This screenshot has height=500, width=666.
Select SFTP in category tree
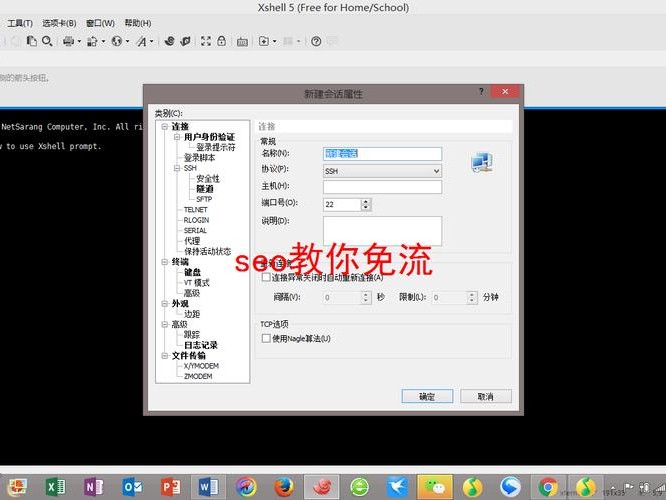204,199
